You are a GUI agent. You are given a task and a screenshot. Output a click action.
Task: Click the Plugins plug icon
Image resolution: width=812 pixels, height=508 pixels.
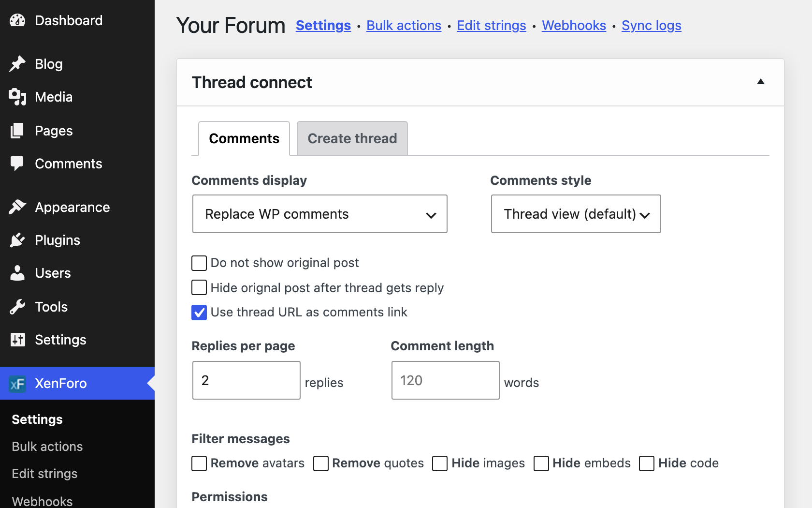(17, 240)
